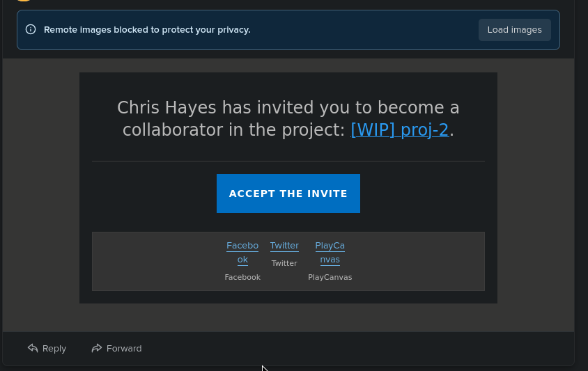Click the gray email background outside the card
The width and height of the screenshot is (588, 371).
(x=42, y=195)
